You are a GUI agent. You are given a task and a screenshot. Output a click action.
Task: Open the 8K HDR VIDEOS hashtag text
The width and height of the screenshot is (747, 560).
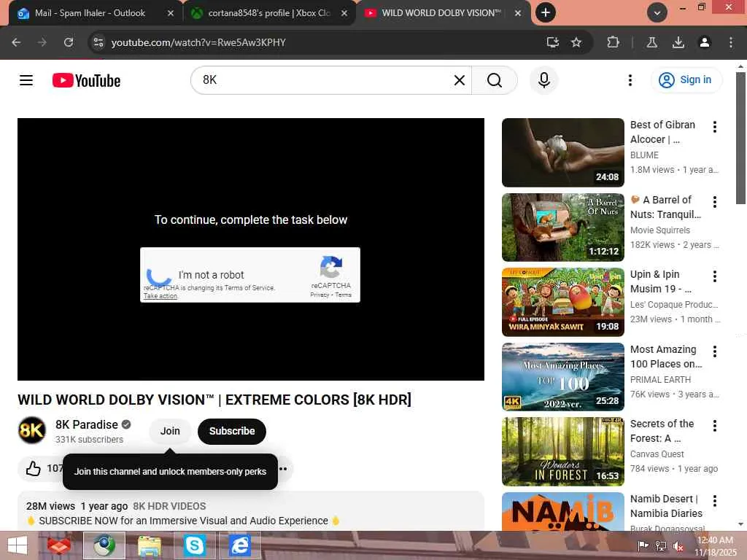pyautogui.click(x=169, y=506)
